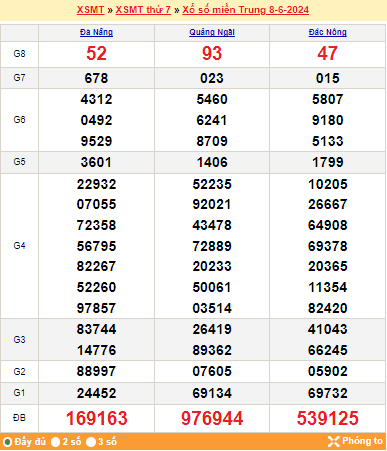Click G4 number 69378
The image size is (387, 451).
coord(328,246)
